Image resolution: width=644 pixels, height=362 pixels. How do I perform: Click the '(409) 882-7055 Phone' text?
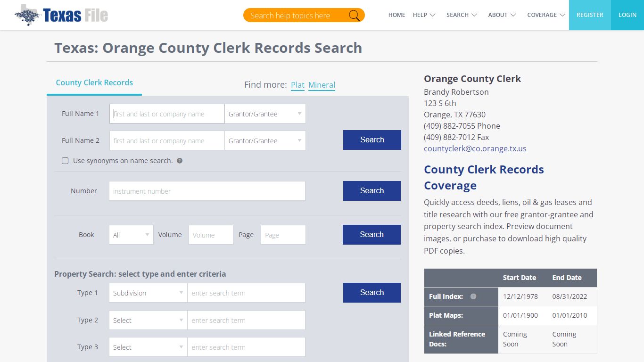(x=462, y=126)
